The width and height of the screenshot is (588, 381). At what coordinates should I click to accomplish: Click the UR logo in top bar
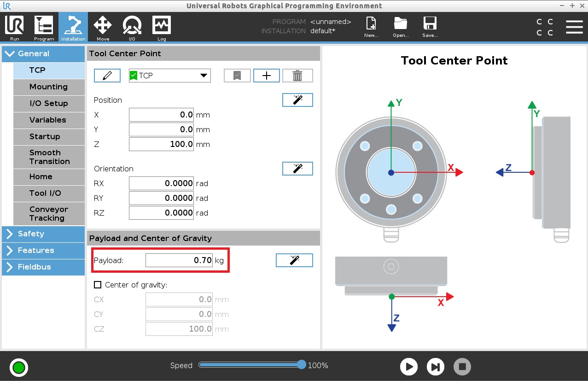tap(6, 6)
